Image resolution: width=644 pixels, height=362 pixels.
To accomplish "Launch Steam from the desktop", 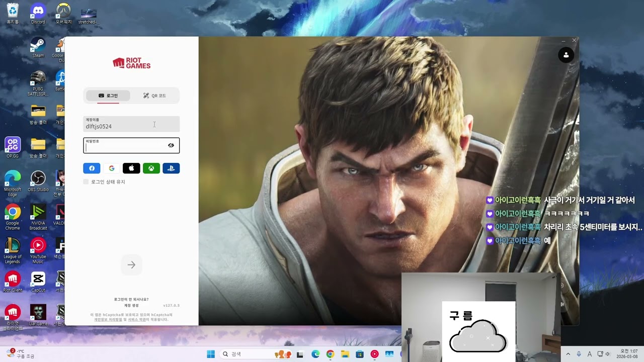I will [x=38, y=47].
